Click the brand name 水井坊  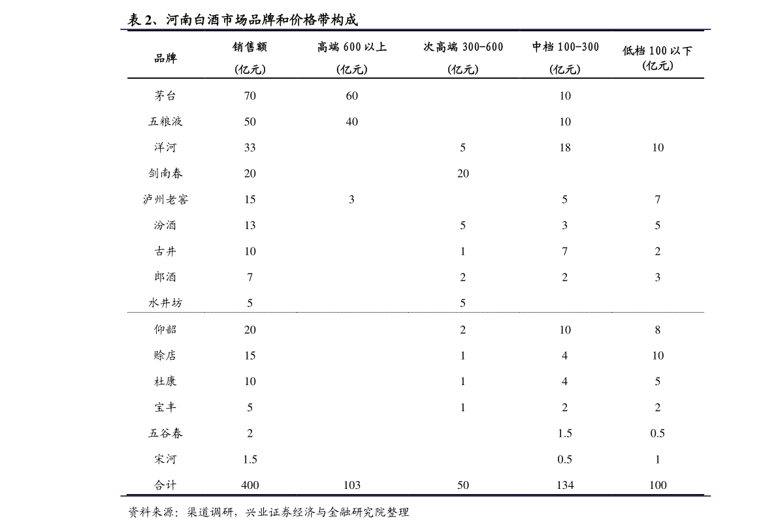click(x=165, y=302)
